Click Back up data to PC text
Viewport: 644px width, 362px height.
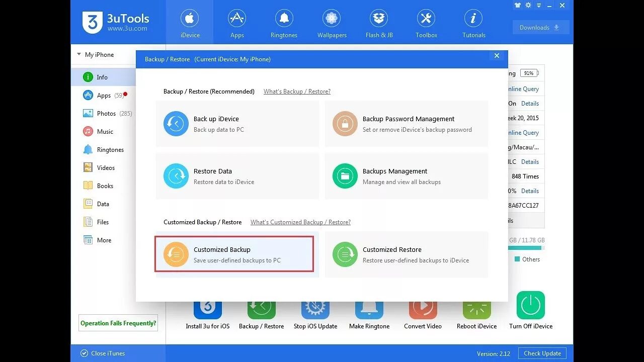(219, 130)
